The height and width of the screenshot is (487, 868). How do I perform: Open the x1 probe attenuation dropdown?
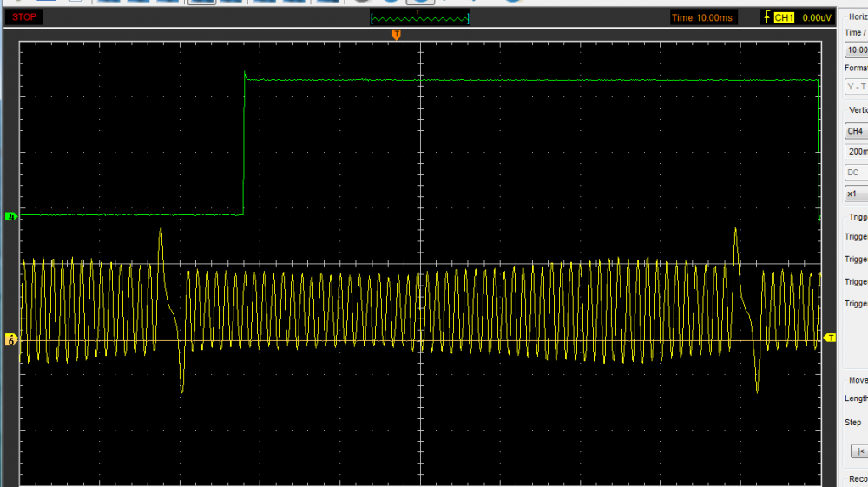856,194
